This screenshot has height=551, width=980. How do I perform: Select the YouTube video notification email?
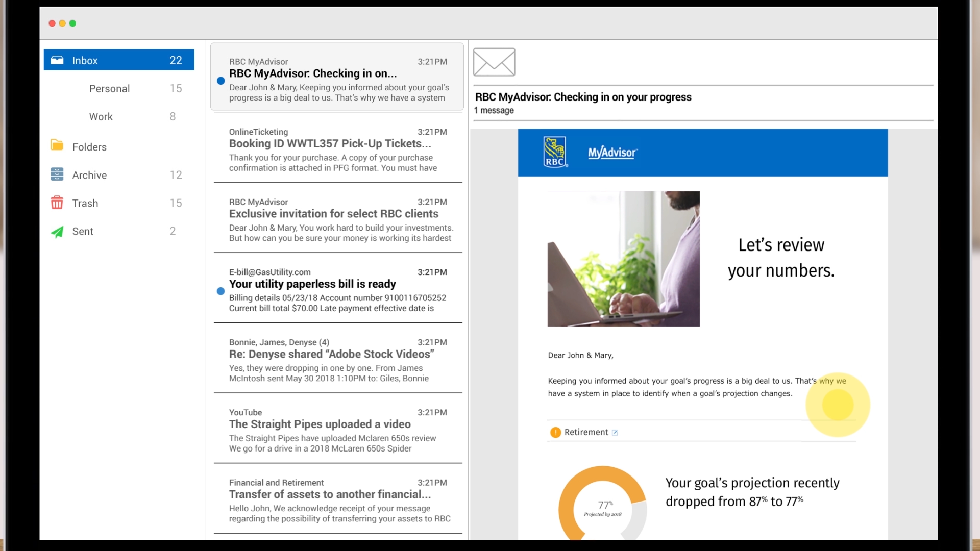(x=337, y=430)
